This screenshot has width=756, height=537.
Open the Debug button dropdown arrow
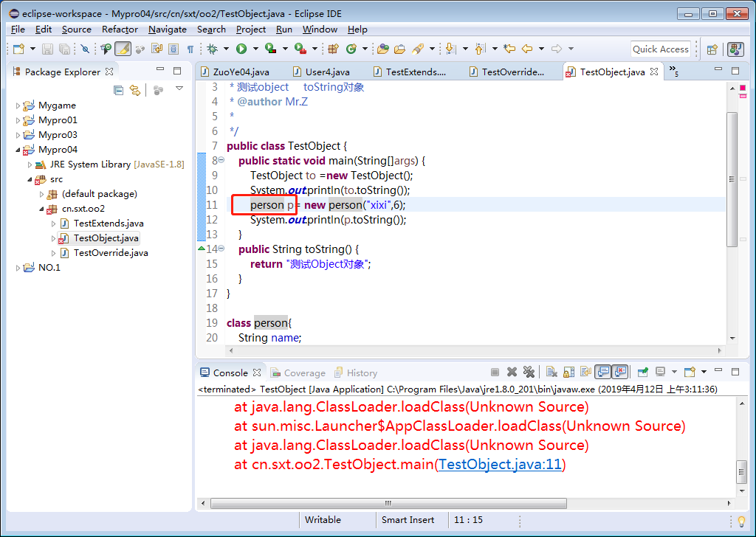(x=226, y=49)
